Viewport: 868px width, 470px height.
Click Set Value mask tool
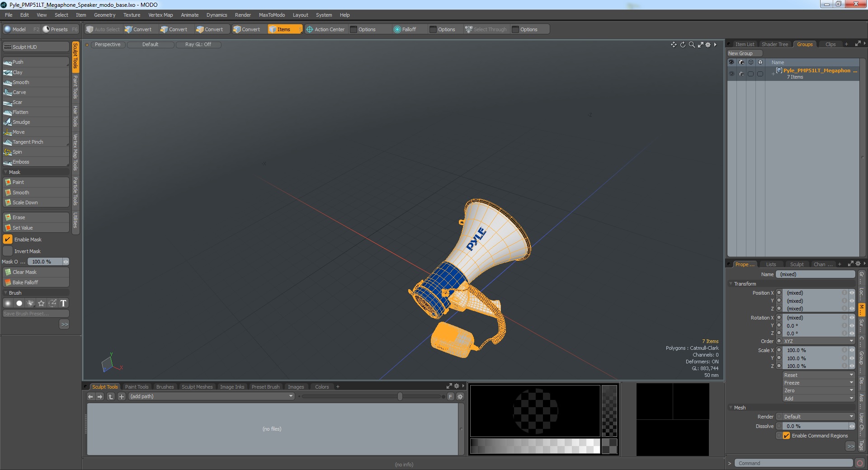point(36,228)
